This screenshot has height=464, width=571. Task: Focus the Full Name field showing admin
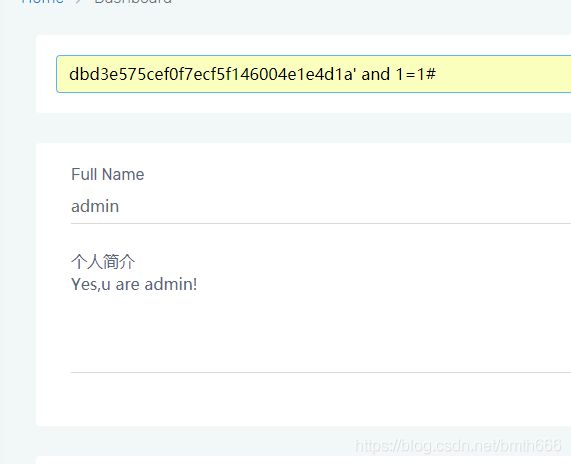tap(321, 207)
